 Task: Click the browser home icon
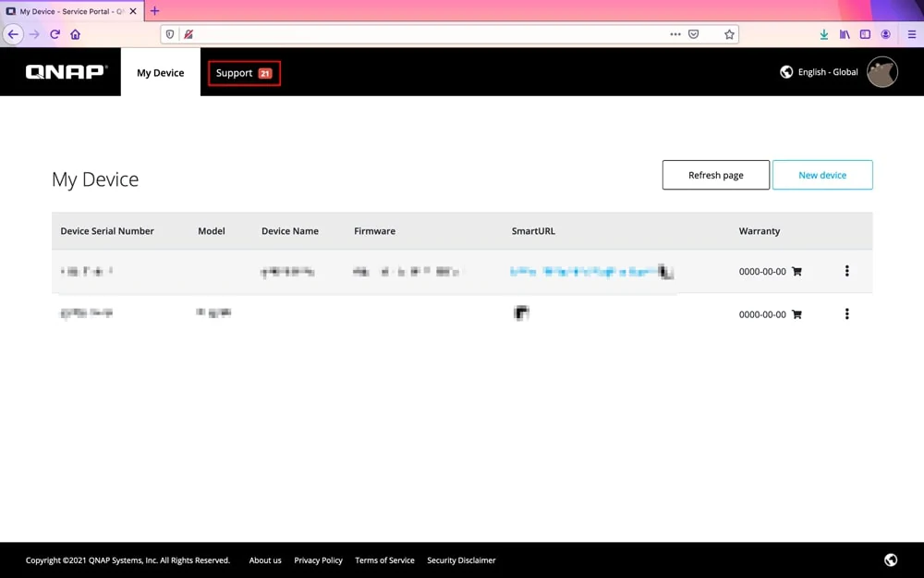(x=76, y=34)
